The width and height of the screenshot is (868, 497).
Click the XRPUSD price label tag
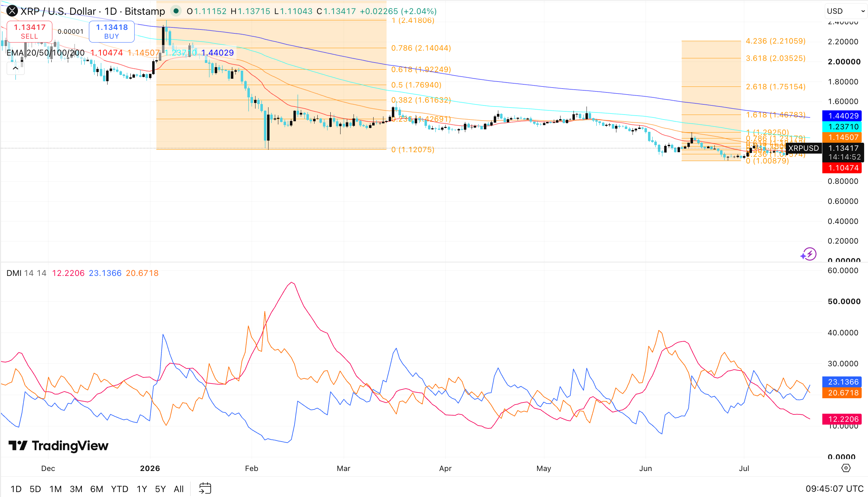pos(804,148)
